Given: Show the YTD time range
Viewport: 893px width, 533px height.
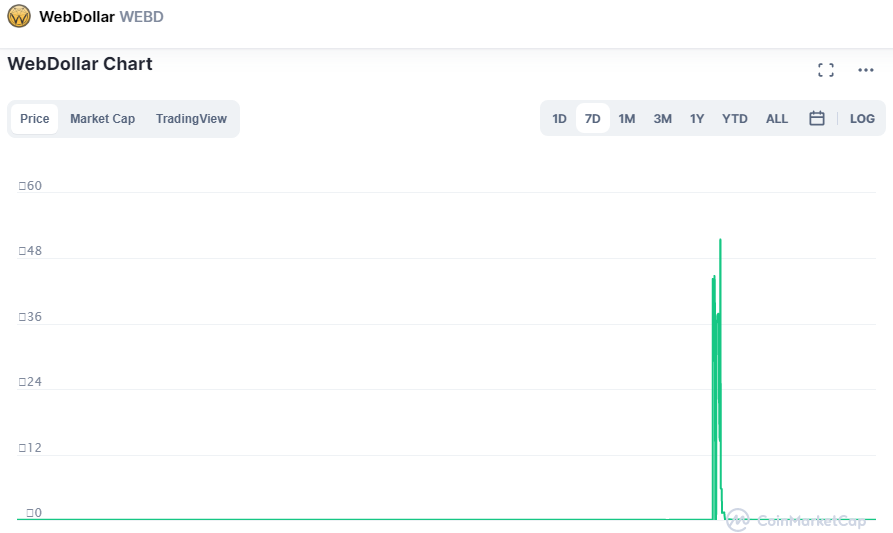Looking at the screenshot, I should [735, 118].
